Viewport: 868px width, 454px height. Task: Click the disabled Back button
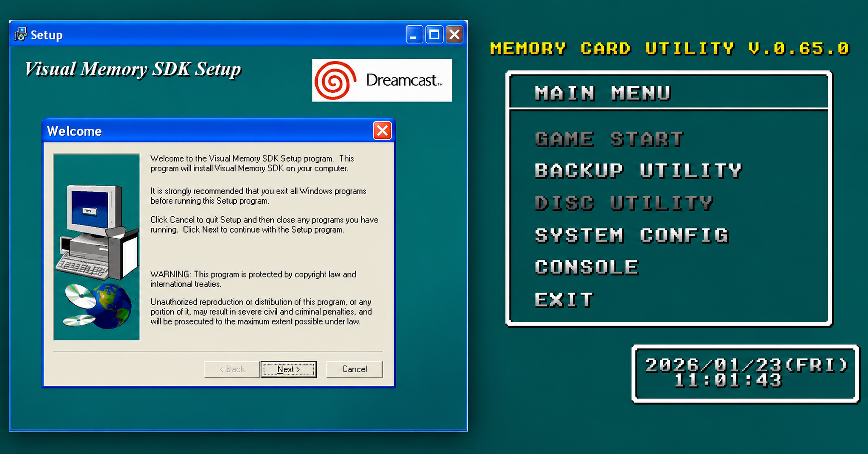pyautogui.click(x=232, y=369)
